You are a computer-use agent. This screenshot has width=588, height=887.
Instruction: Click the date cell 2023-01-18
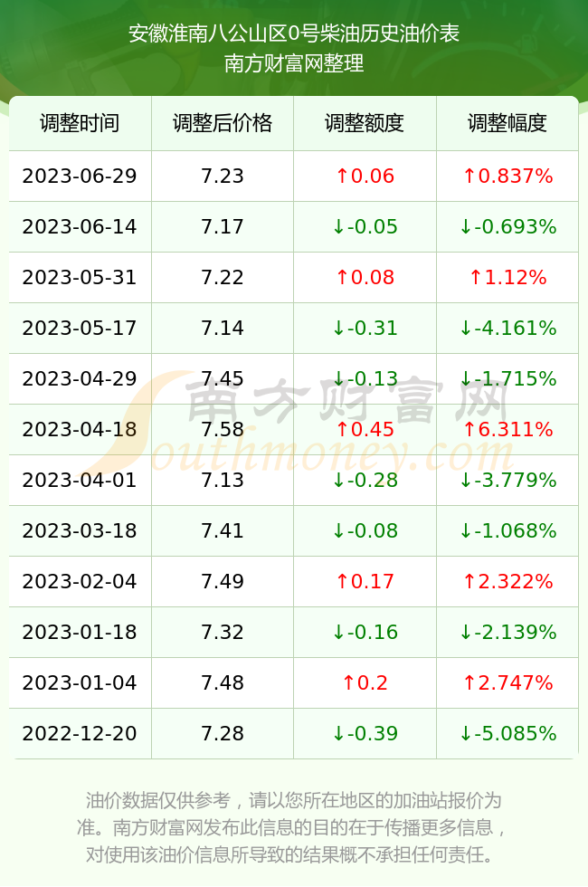(x=80, y=632)
